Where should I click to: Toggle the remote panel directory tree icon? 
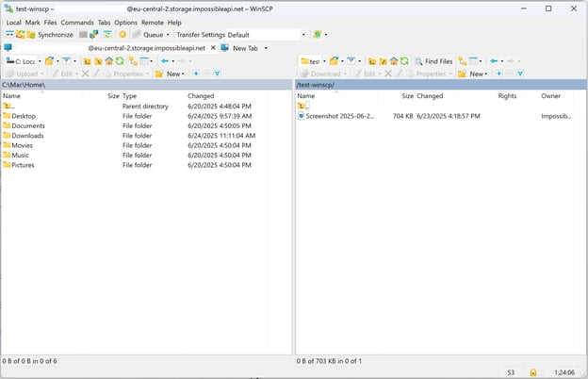tap(463, 61)
